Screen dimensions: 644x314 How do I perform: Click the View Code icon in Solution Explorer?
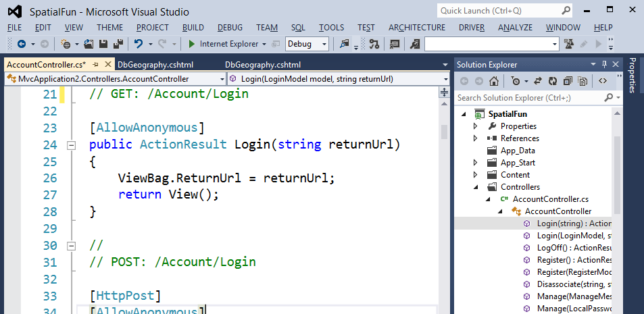tap(603, 81)
